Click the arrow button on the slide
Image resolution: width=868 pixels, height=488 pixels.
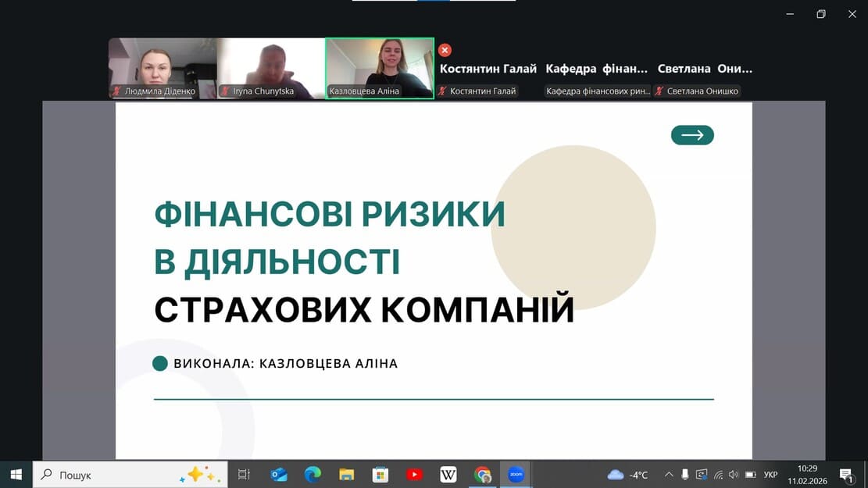(x=692, y=135)
